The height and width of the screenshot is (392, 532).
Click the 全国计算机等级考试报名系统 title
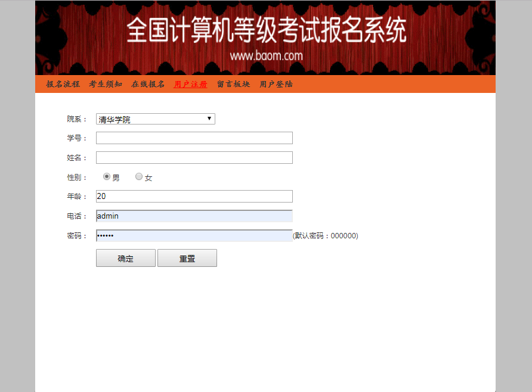(x=267, y=30)
